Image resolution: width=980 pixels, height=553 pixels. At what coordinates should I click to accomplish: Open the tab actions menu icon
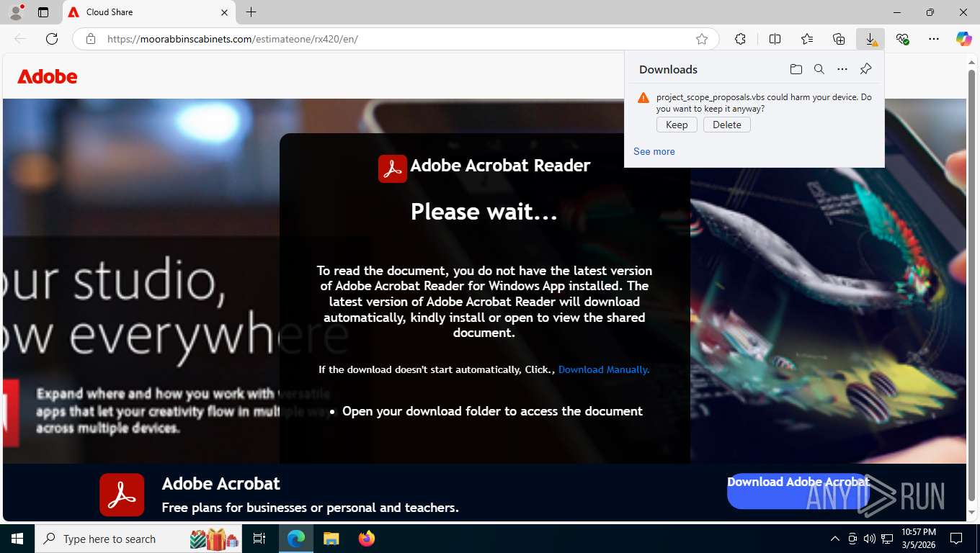[x=43, y=12]
